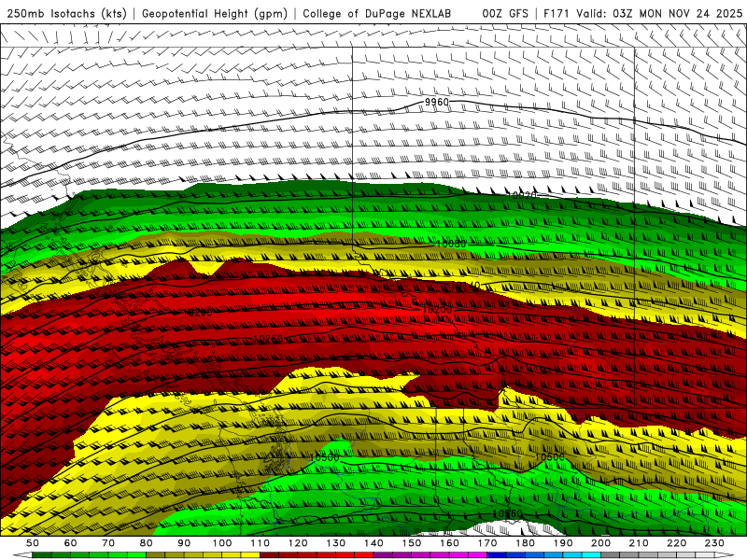This screenshot has height=560, width=747.
Task: Select the 90 value on the color scale
Action: click(184, 543)
